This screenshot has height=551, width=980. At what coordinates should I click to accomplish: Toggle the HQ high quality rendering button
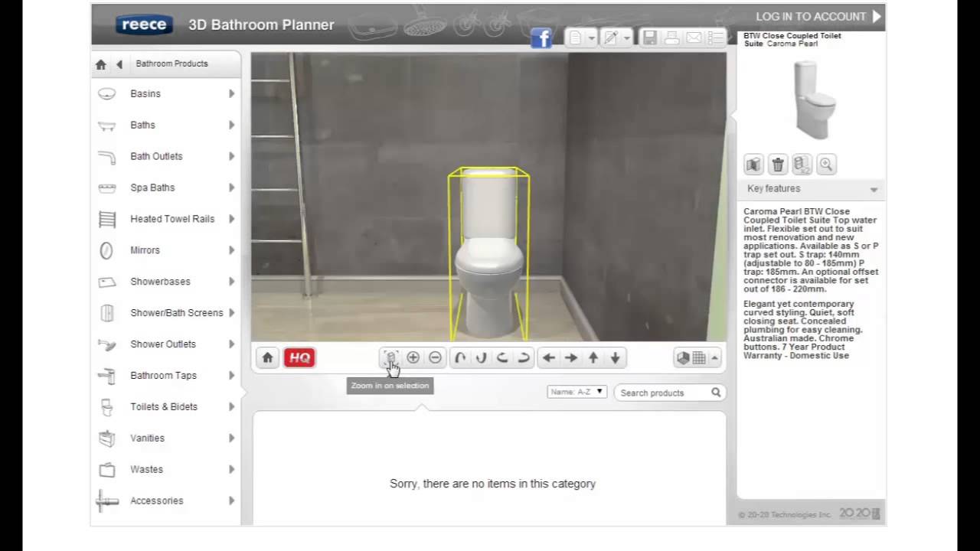[299, 357]
